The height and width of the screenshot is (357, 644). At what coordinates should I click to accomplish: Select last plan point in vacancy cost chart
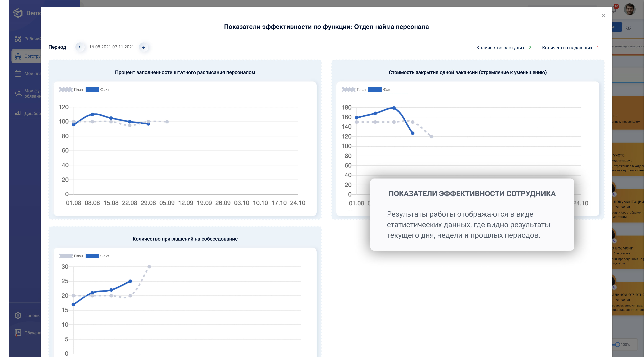(x=431, y=136)
